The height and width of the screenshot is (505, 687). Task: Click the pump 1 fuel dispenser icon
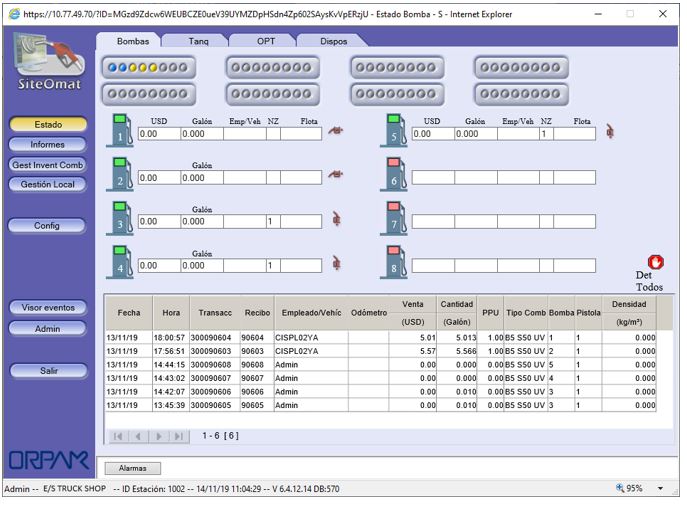[121, 131]
